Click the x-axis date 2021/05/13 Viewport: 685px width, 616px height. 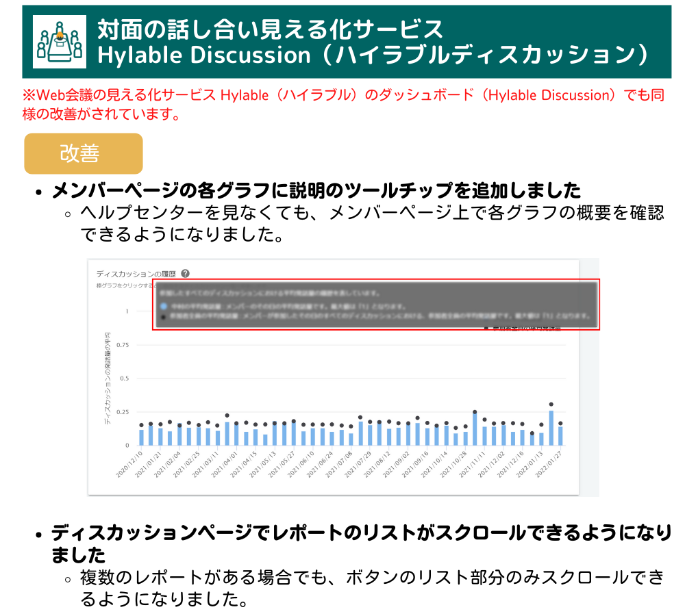[263, 465]
